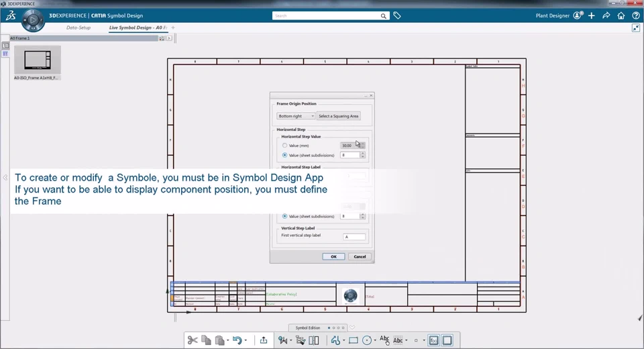Select the mirror split-view tool

[314, 340]
